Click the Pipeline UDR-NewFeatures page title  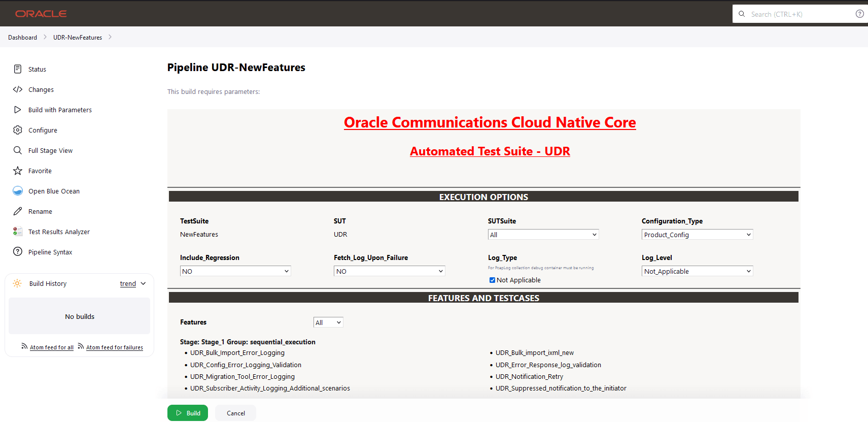click(236, 68)
